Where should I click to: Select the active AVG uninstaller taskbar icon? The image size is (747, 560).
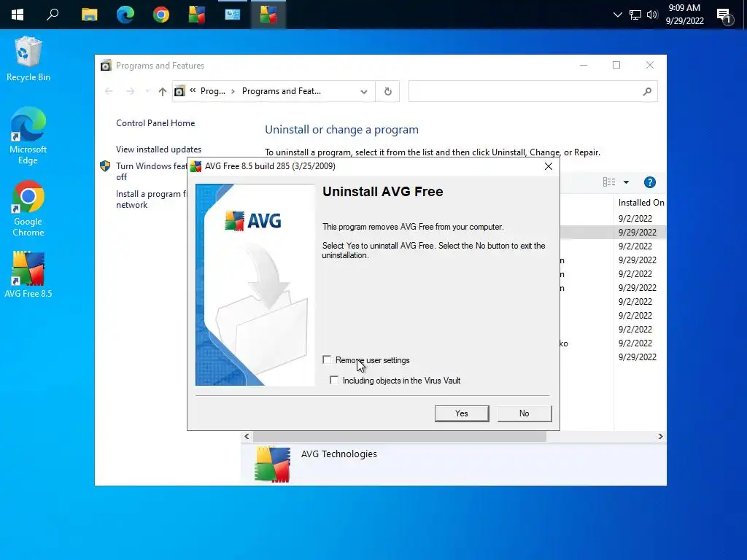(268, 15)
